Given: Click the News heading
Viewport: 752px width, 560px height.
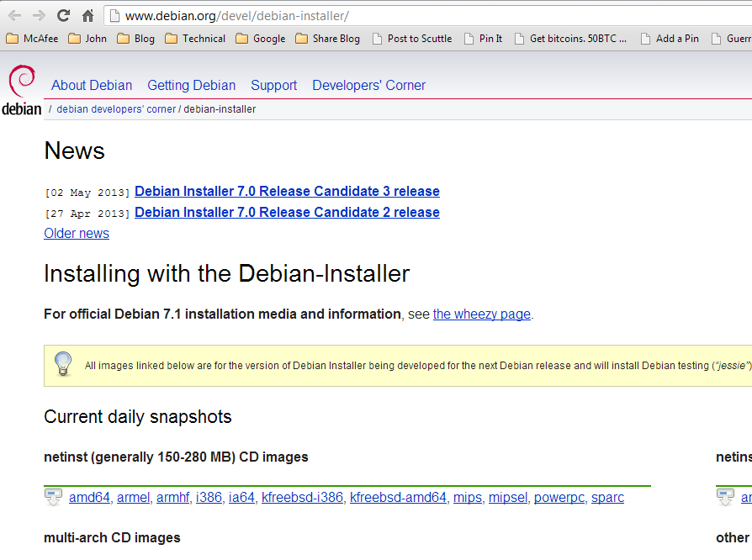Looking at the screenshot, I should [x=74, y=151].
